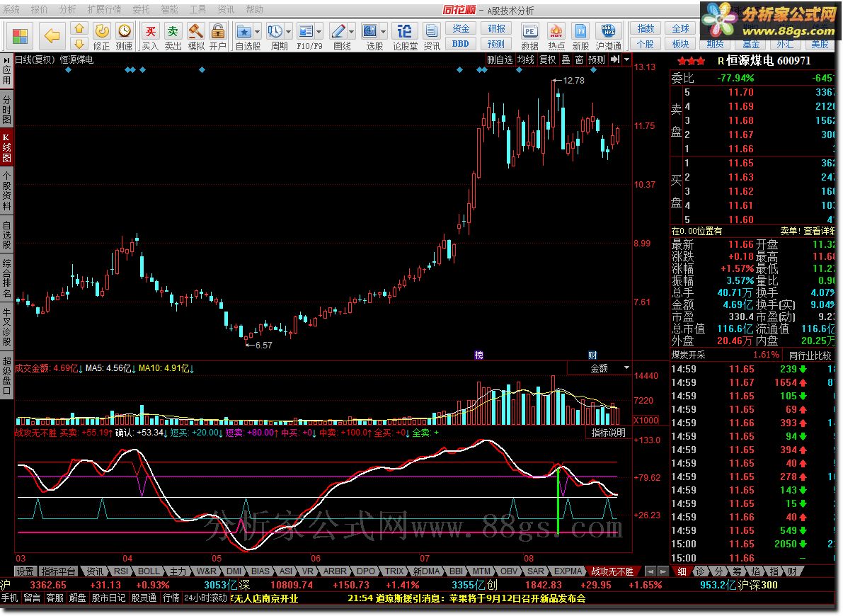
Task: Select the 细 detail tab
Action: [682, 571]
